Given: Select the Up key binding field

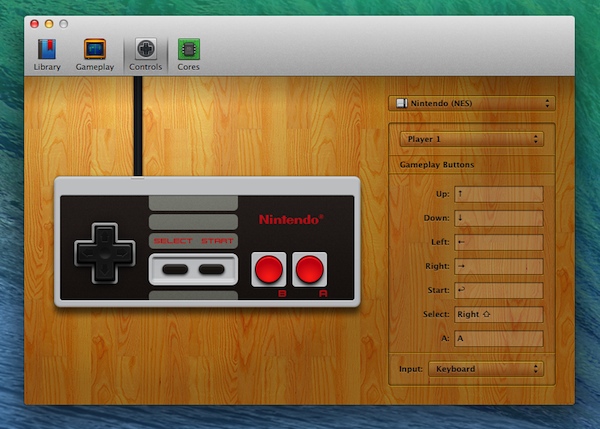Looking at the screenshot, I should [499, 194].
